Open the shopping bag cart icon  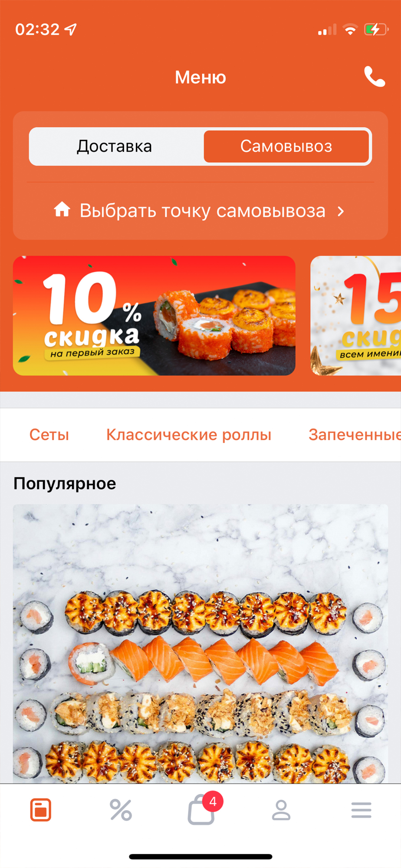201,810
